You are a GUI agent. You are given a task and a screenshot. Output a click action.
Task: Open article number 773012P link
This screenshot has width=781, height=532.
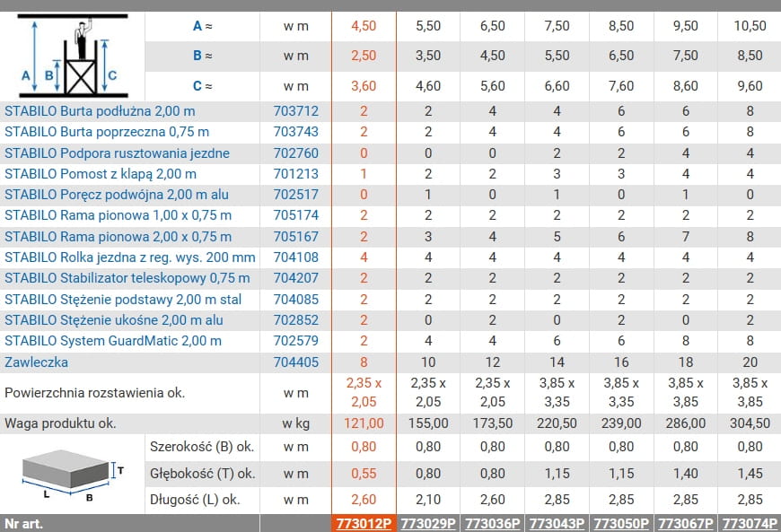(364, 523)
